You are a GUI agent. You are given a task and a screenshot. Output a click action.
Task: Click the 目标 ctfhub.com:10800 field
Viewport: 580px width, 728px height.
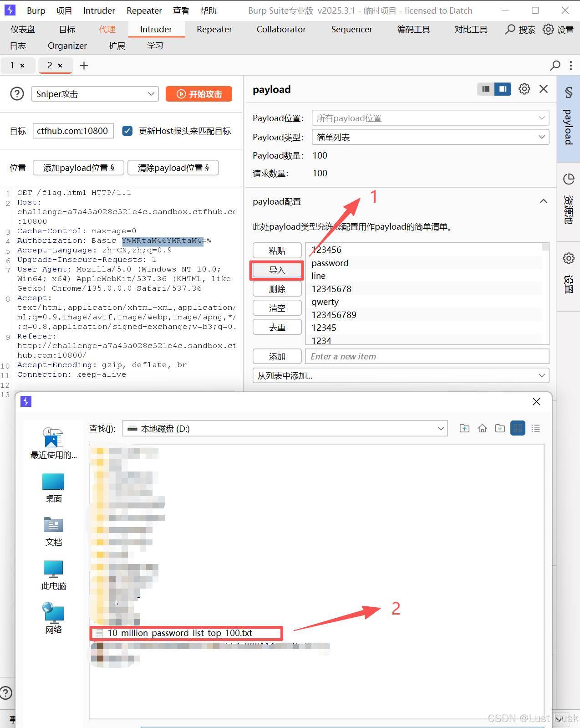[73, 131]
